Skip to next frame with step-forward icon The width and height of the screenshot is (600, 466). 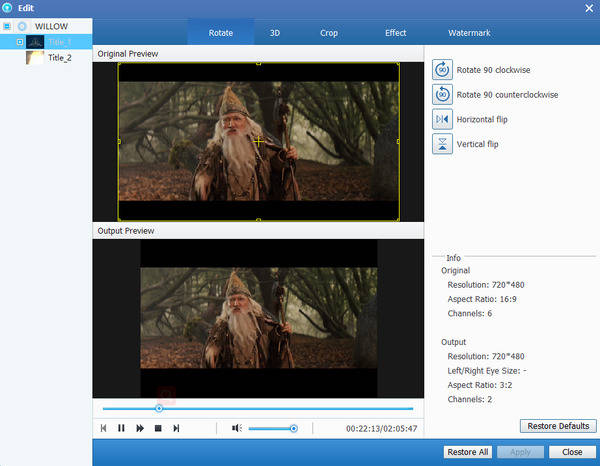pos(176,428)
